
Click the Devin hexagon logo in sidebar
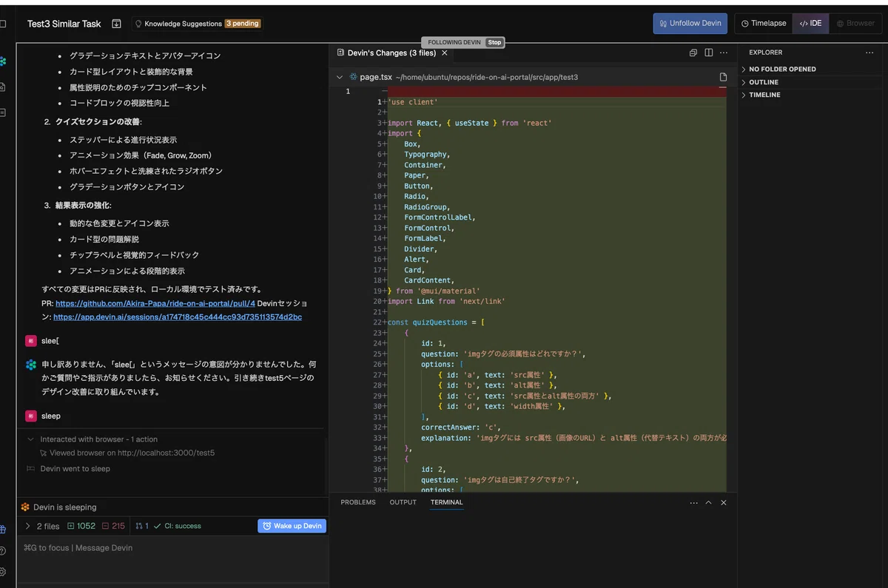3,61
